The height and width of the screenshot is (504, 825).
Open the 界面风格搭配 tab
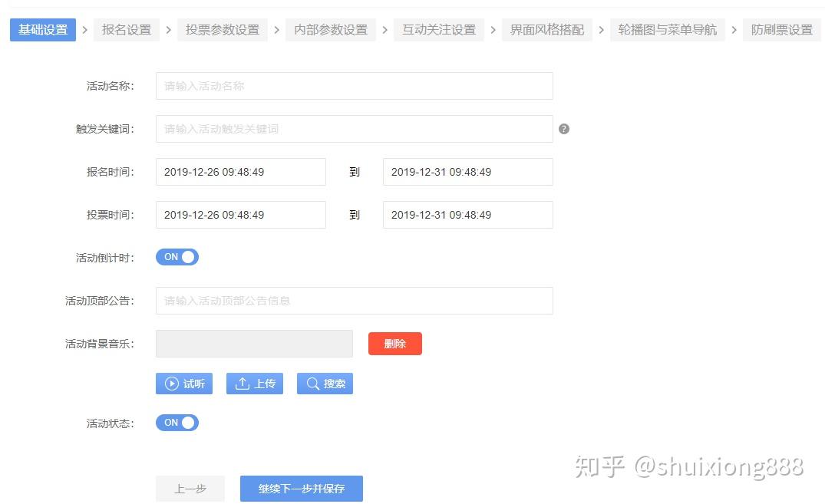pos(547,29)
